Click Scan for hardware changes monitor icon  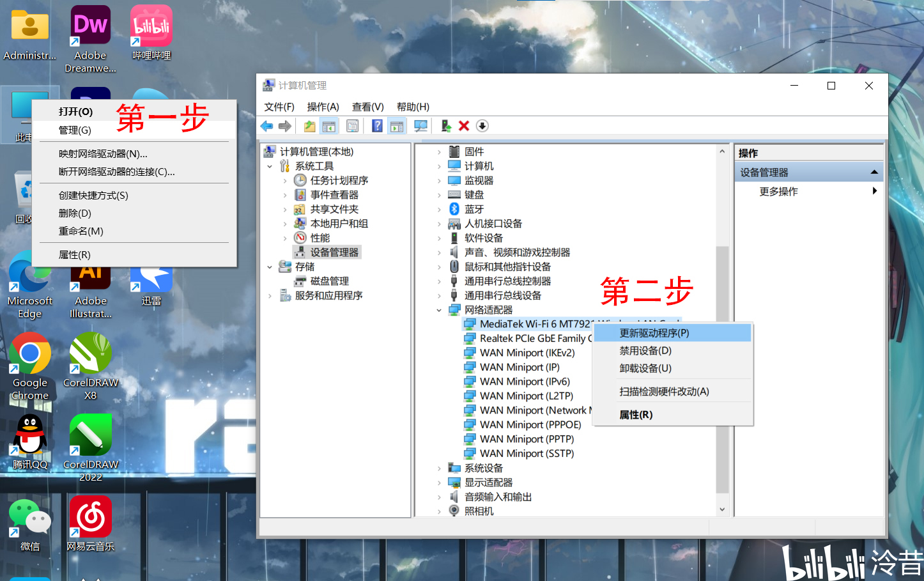pos(420,126)
